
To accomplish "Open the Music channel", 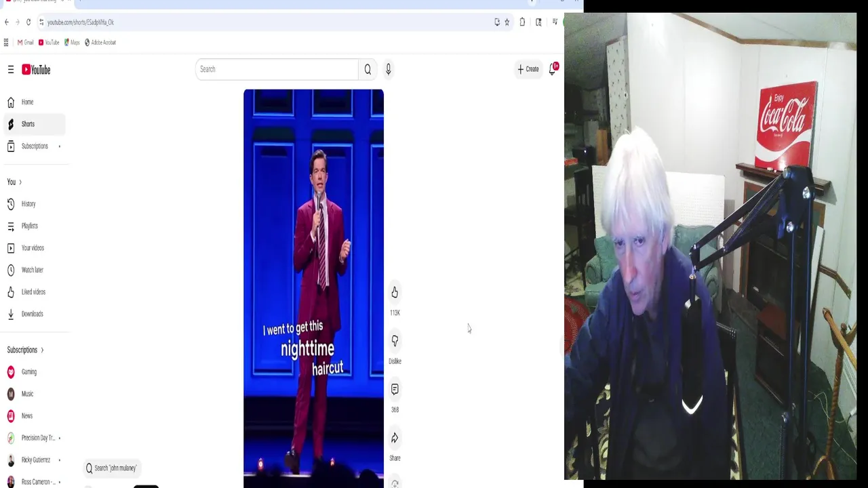I will [x=35, y=394].
